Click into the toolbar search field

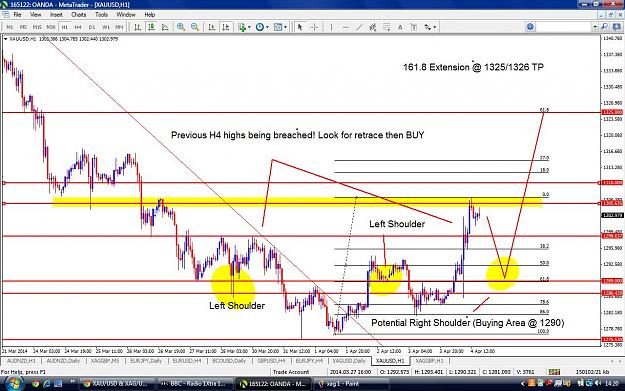(564, 27)
